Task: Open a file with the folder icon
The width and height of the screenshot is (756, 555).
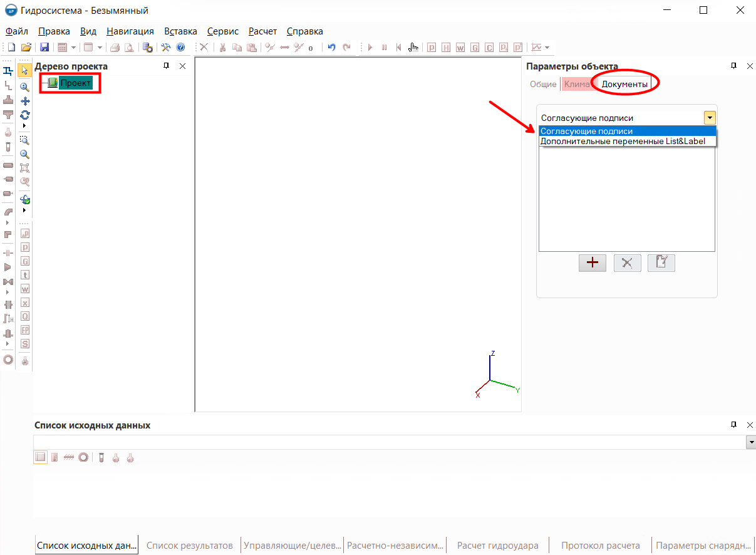Action: (x=26, y=48)
